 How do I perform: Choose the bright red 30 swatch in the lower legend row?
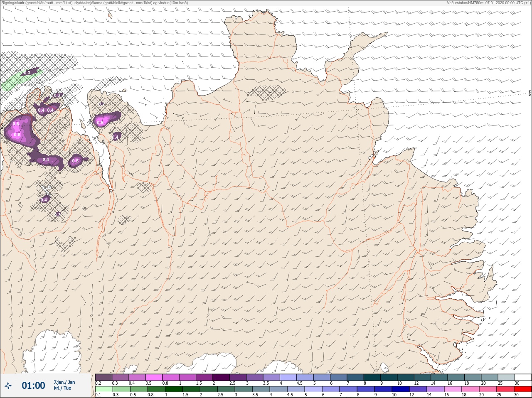point(523,389)
